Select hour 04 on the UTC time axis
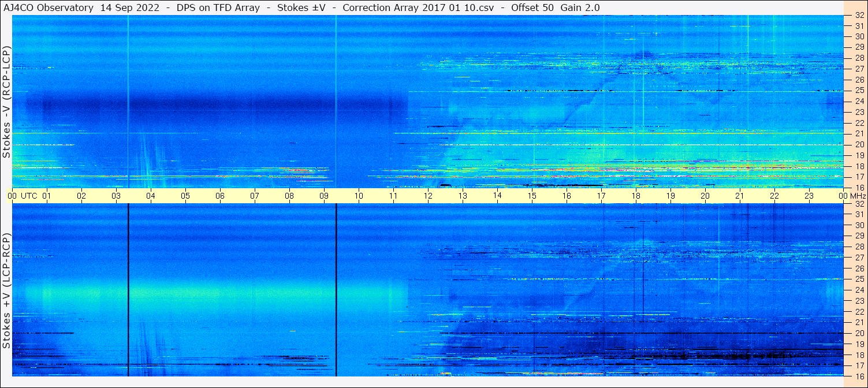Screen dimensions: 868x388 click(x=151, y=196)
